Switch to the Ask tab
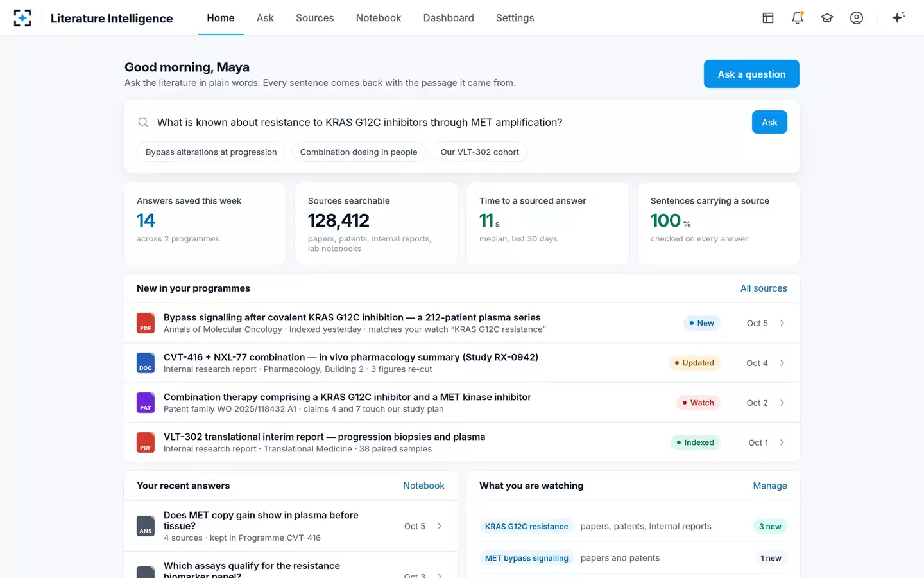 click(x=265, y=18)
